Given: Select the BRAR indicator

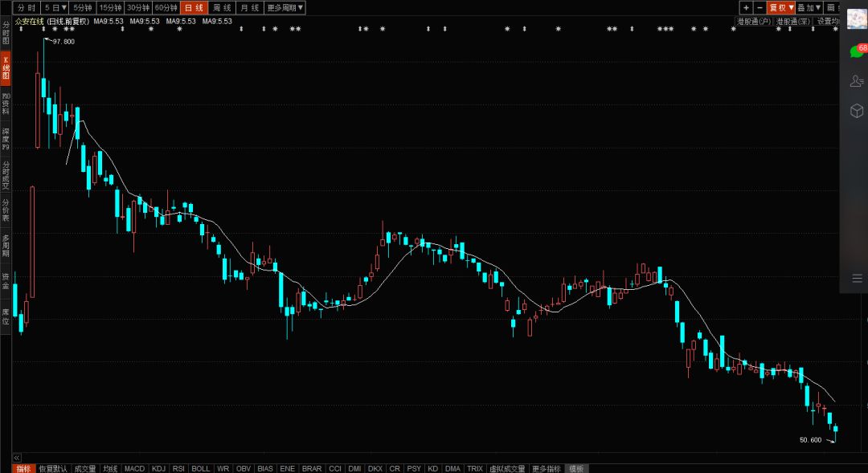Looking at the screenshot, I should [x=312, y=468].
